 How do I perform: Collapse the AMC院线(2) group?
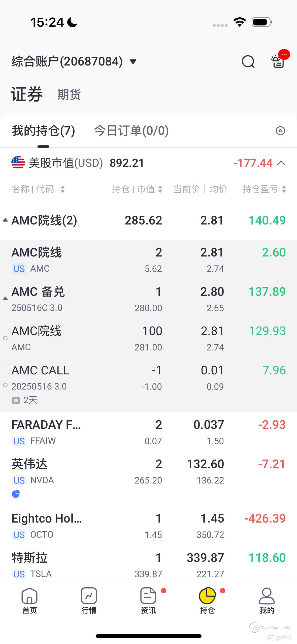(5, 220)
